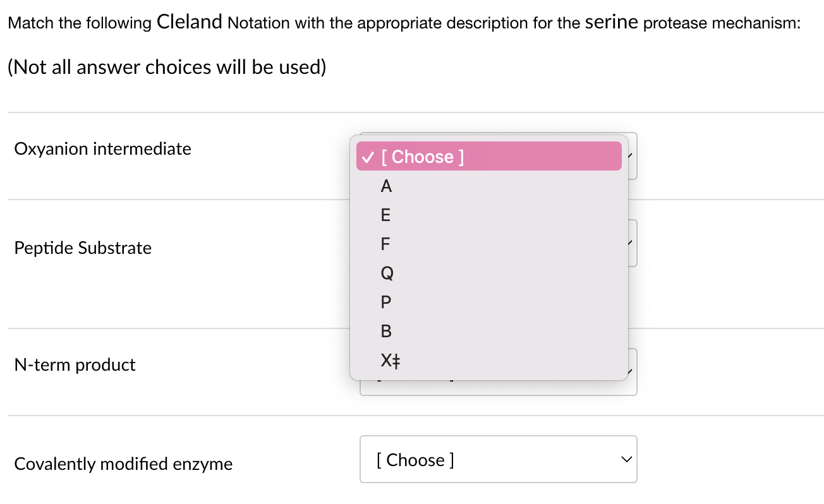Viewport: 824px width, 504px height.
Task: Choose P in the open dropdown
Action: tap(387, 302)
